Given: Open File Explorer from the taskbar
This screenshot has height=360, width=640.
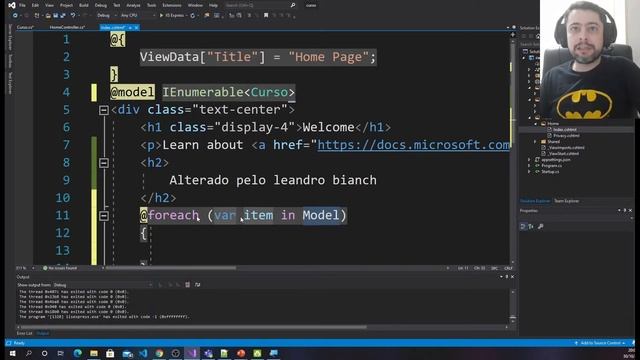Looking at the screenshot, I should [94, 353].
